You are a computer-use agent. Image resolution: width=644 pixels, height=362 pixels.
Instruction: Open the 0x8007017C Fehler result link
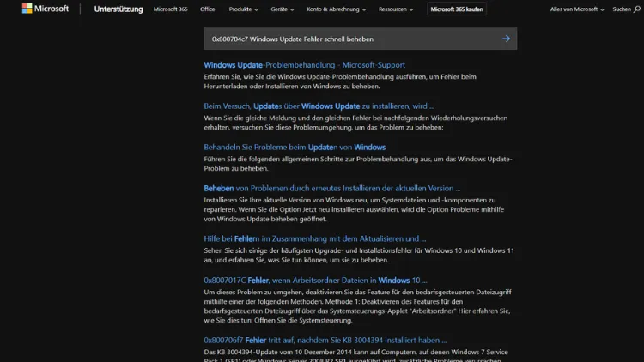pos(315,280)
